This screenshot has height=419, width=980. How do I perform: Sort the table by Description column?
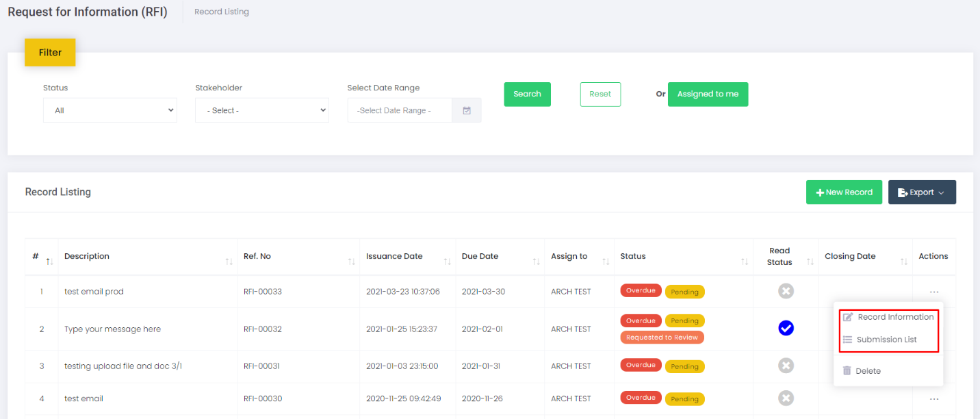point(228,262)
